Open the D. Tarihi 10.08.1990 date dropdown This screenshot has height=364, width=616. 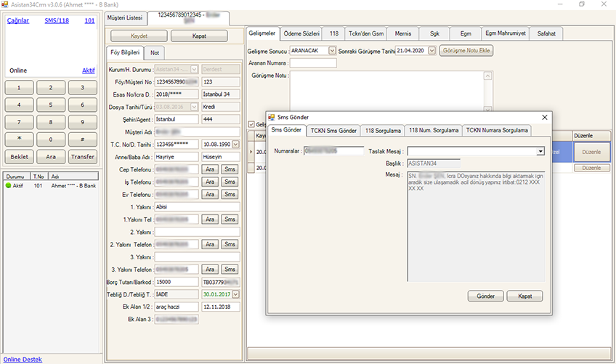coord(235,145)
